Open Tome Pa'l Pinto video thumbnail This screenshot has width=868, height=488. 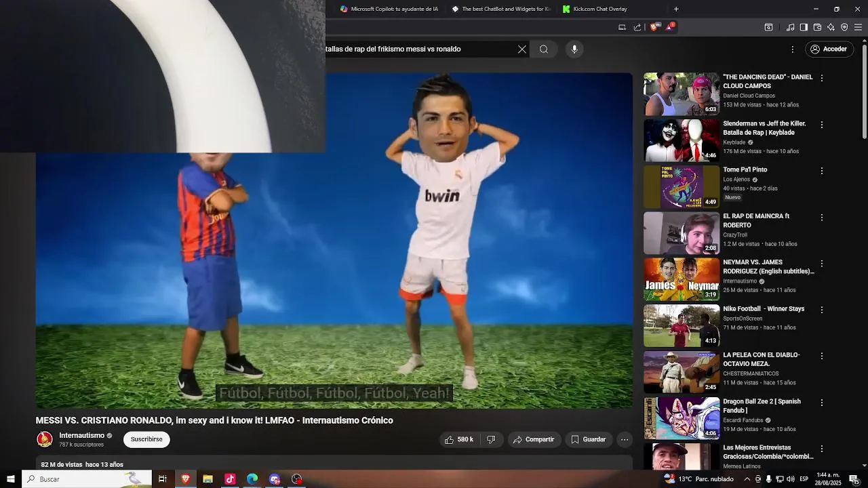pos(682,187)
